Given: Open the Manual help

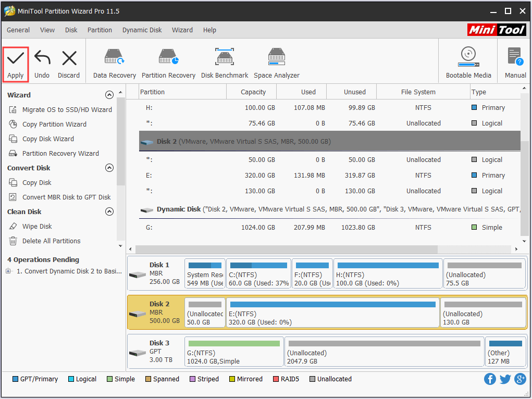Looking at the screenshot, I should coord(515,63).
